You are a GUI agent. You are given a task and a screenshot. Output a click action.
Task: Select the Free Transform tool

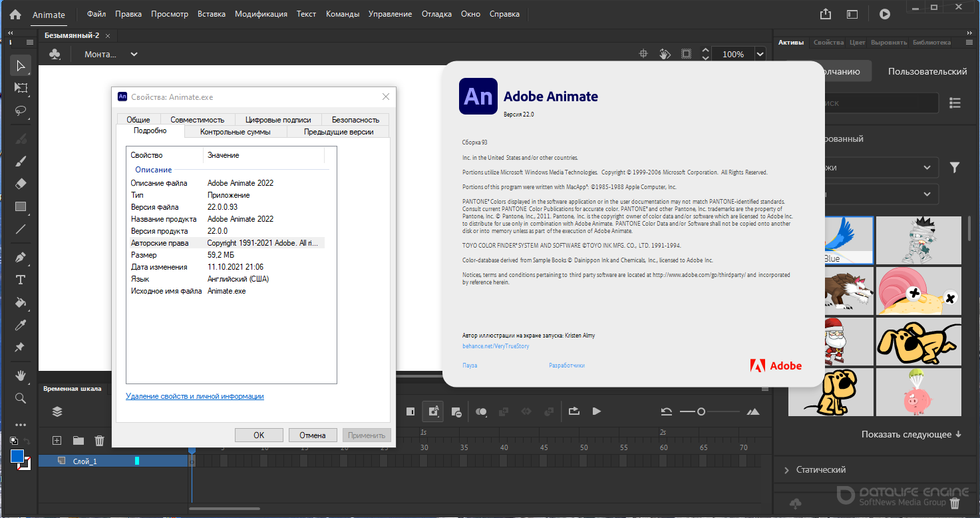pos(21,87)
